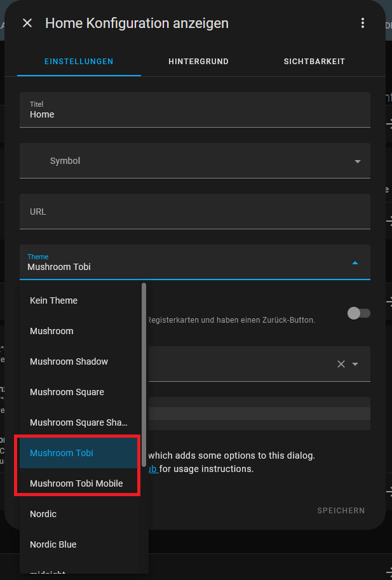Select the Einstellungen tab
The height and width of the screenshot is (580, 392).
tap(79, 62)
